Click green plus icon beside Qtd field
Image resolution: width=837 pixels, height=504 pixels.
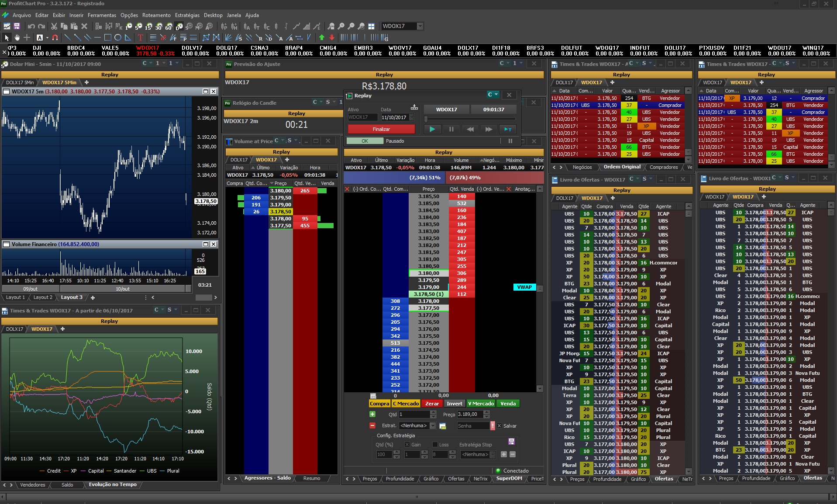click(x=372, y=414)
